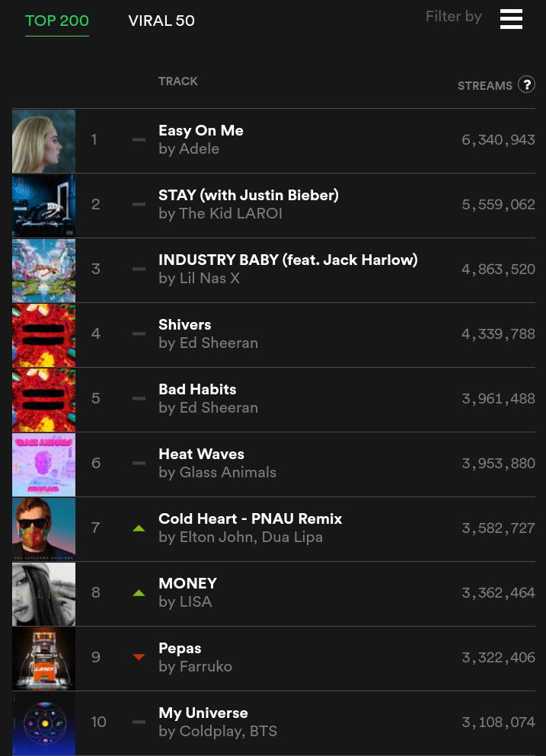The width and height of the screenshot is (546, 756).
Task: Open the Bad Habits track title
Action: [197, 389]
